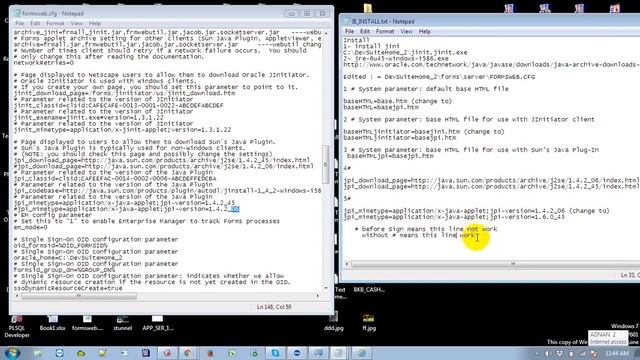Click the 'oracle_home=C:\DevSuiteHome_2' line
This screenshot has height=360, width=640.
pos(68,258)
